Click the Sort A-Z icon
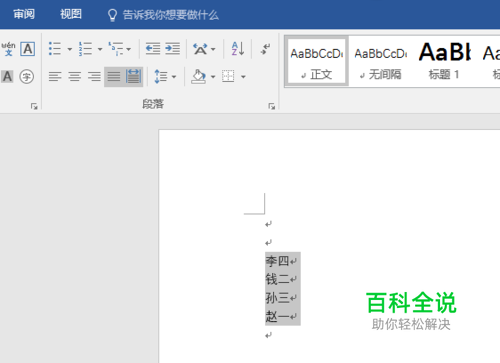The width and height of the screenshot is (500, 363). (238, 49)
